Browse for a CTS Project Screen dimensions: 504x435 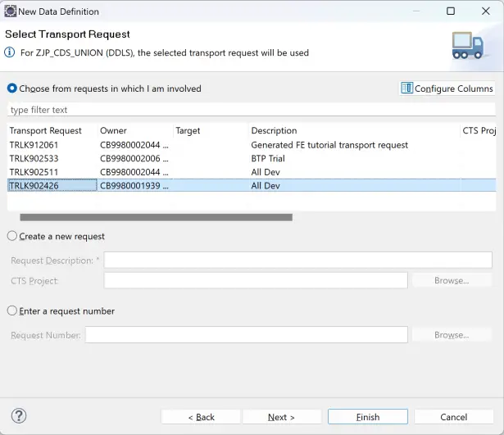(x=452, y=280)
